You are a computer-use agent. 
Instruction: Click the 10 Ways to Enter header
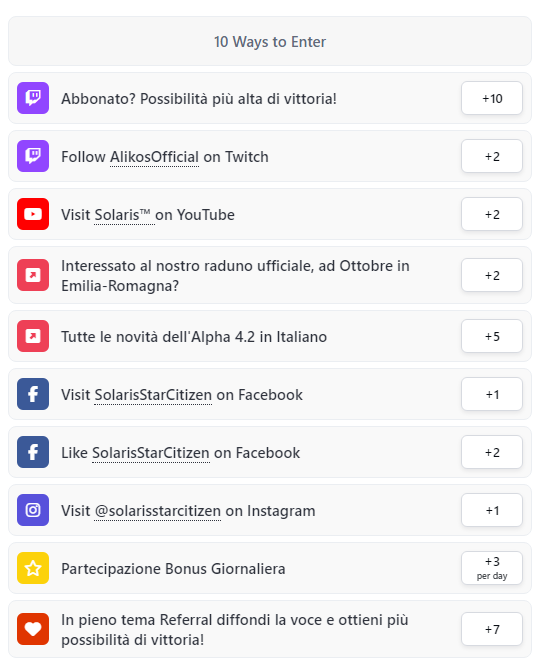(x=270, y=42)
